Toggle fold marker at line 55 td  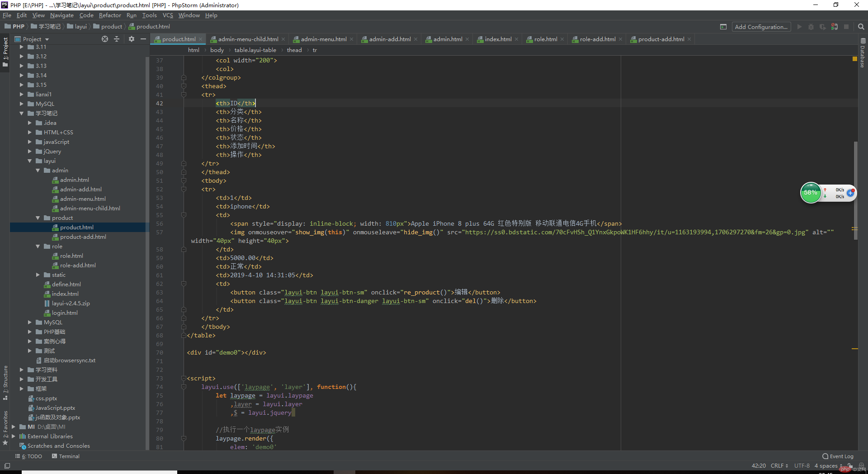(184, 215)
